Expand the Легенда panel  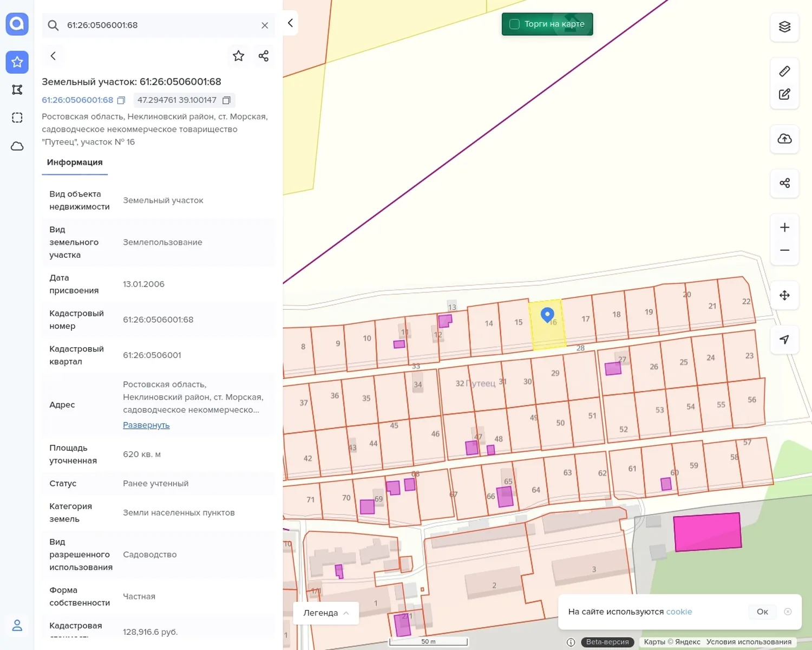click(x=326, y=613)
